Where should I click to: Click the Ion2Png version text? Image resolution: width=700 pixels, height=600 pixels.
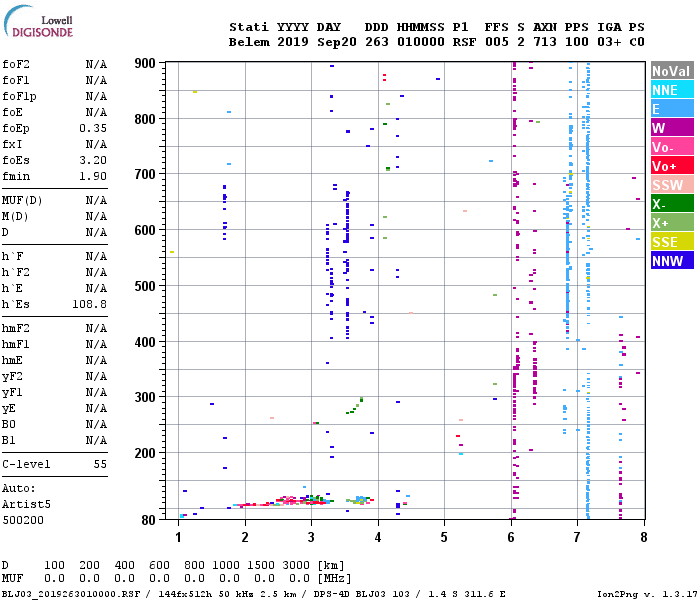pyautogui.click(x=647, y=594)
